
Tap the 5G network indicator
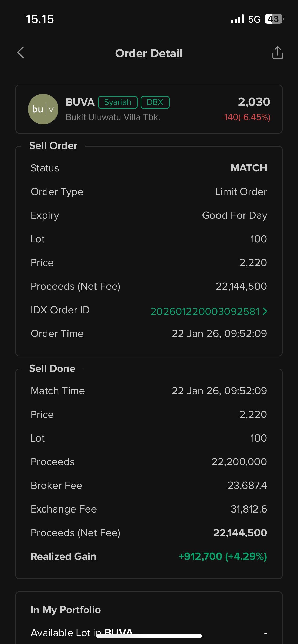pos(254,19)
